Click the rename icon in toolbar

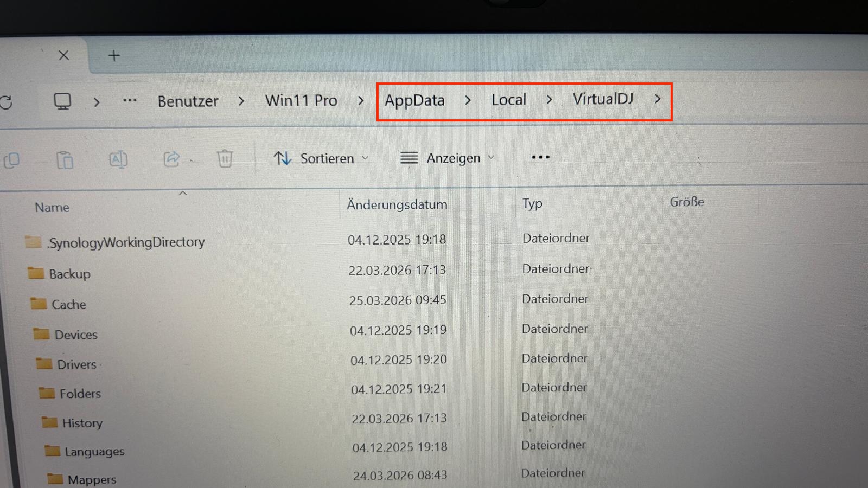(x=118, y=159)
